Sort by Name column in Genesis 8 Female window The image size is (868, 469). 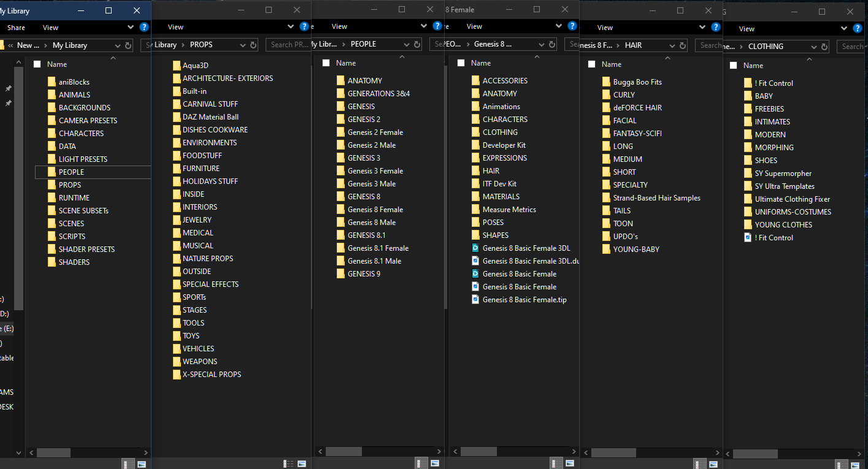pyautogui.click(x=481, y=63)
